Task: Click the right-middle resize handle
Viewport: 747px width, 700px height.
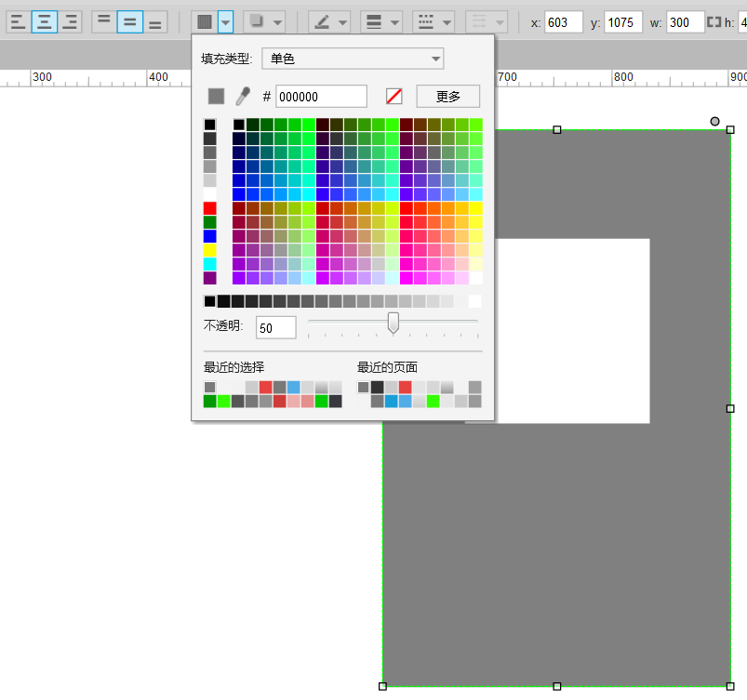Action: tap(730, 409)
